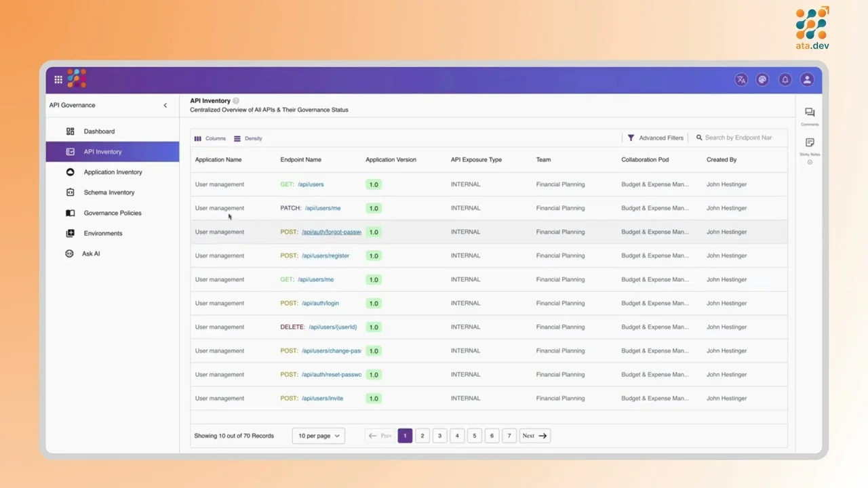868x488 pixels.
Task: Open Ask AI from the sidebar
Action: 90,253
